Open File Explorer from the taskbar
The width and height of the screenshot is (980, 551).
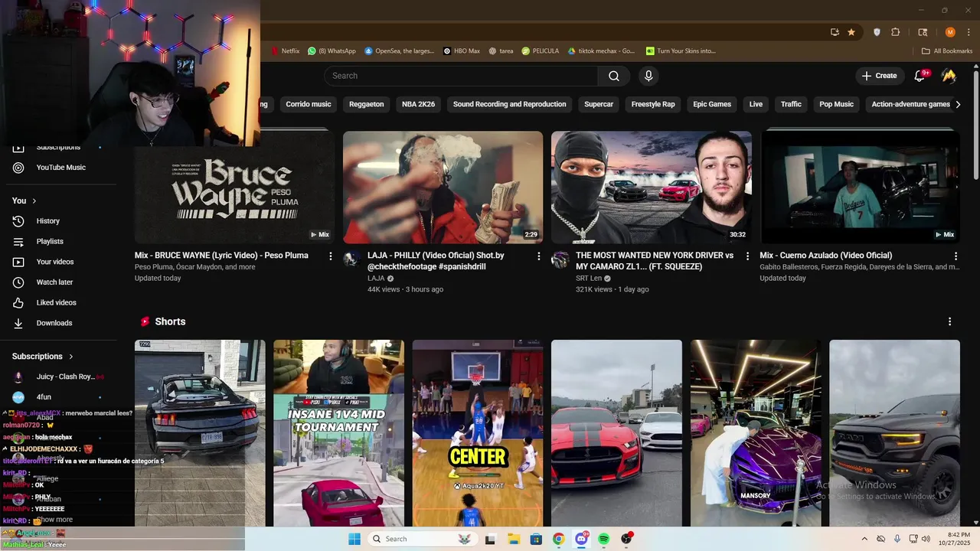(x=513, y=539)
